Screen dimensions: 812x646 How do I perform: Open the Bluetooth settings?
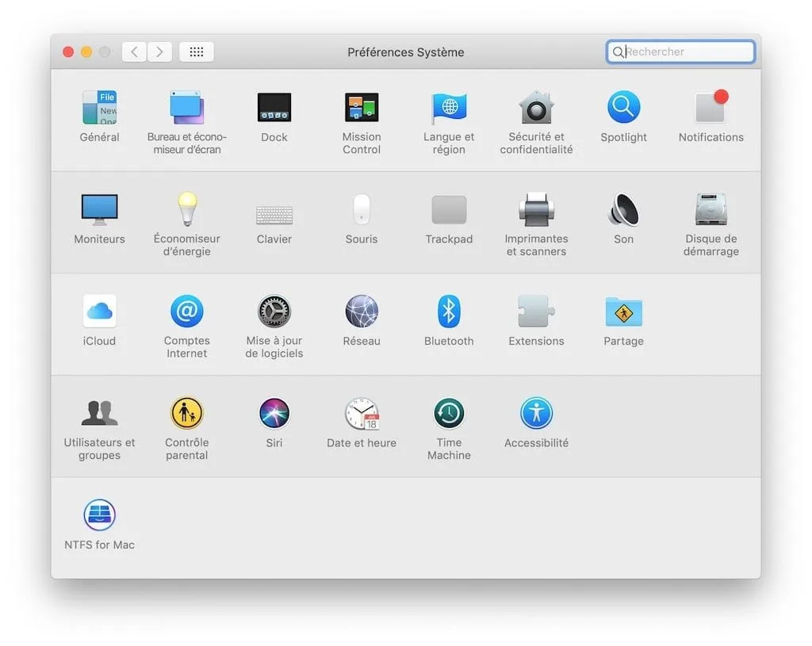[x=449, y=311]
